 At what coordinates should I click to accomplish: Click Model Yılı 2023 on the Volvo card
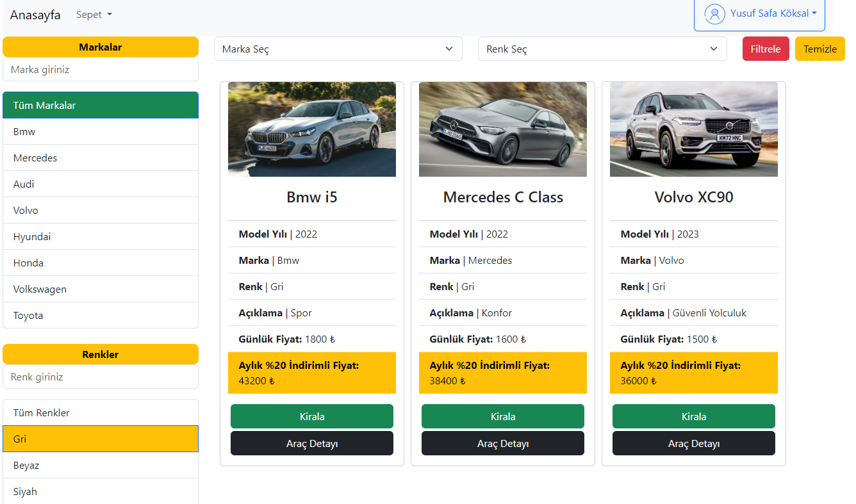click(x=660, y=234)
